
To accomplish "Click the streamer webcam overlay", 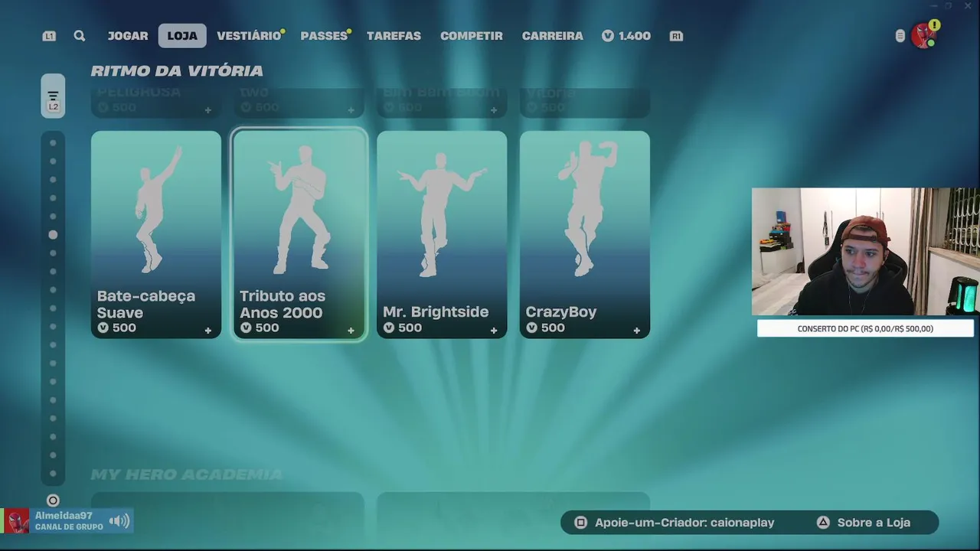I will [x=866, y=252].
